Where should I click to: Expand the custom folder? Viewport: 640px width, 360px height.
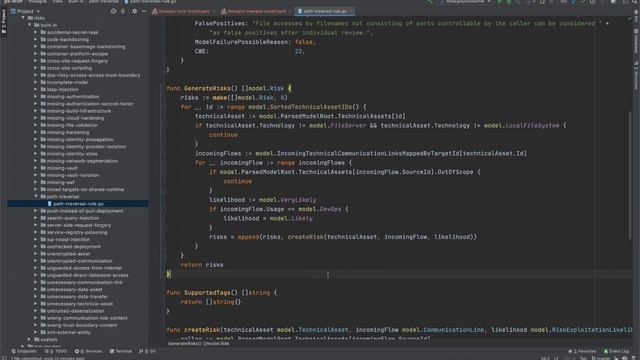click(x=29, y=339)
